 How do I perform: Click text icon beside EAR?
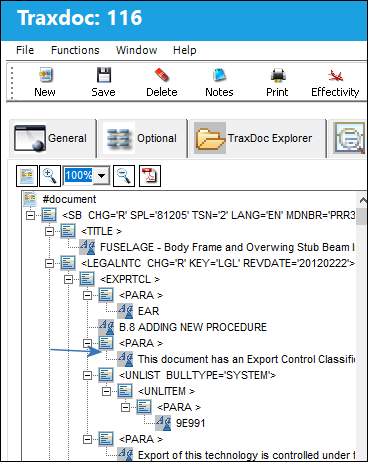click(x=125, y=311)
